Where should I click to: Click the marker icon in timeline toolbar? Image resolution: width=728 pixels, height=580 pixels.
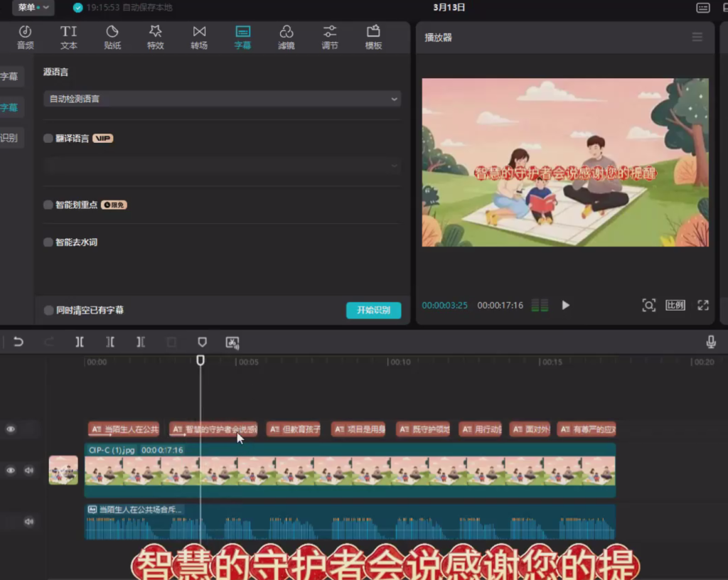pyautogui.click(x=202, y=342)
